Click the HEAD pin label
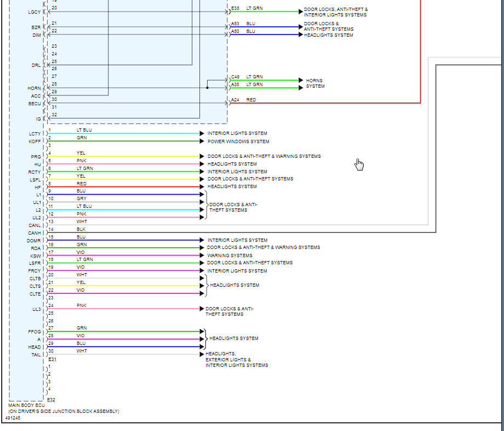This screenshot has height=431, width=504. (x=35, y=347)
